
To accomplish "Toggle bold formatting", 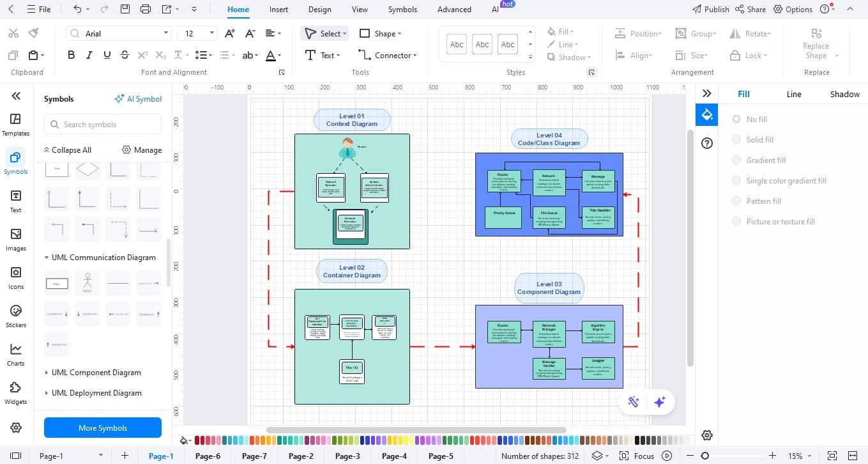I will point(71,54).
